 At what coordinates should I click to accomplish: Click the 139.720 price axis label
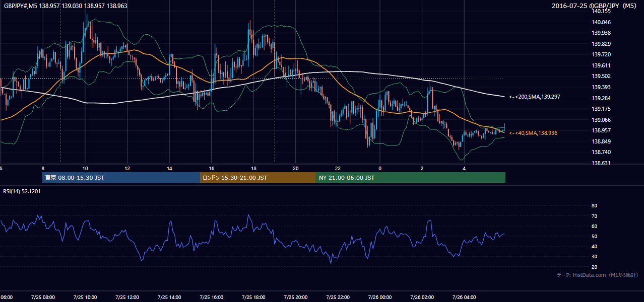[x=601, y=54]
